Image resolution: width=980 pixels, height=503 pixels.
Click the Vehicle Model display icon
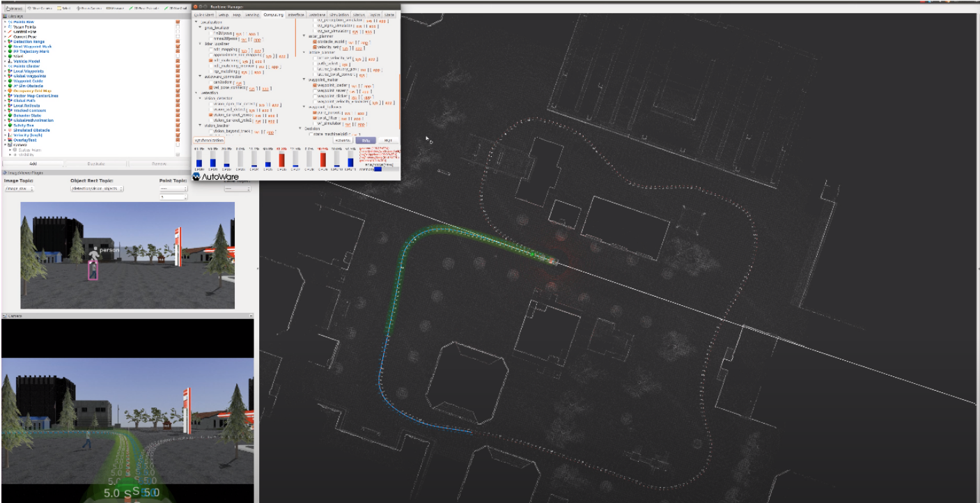(10, 61)
